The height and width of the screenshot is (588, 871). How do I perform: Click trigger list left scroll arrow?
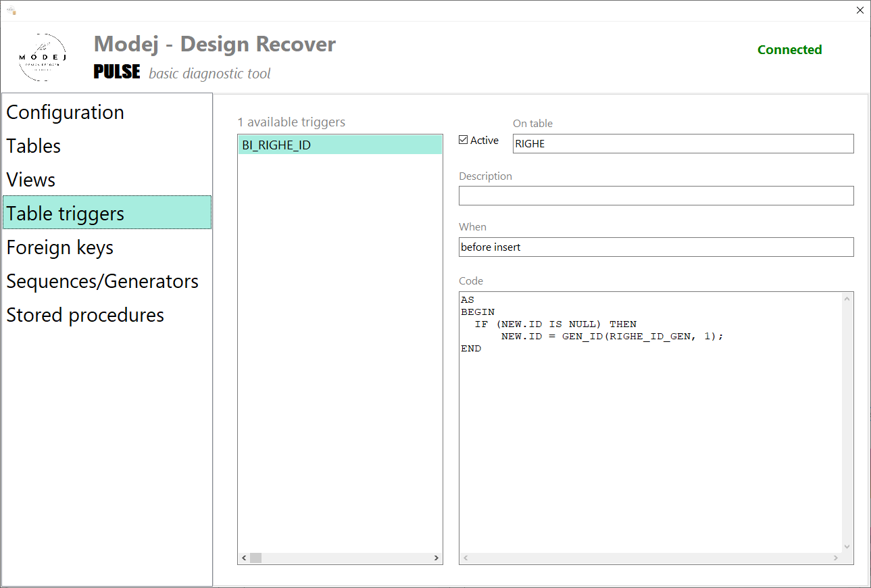tap(244, 558)
